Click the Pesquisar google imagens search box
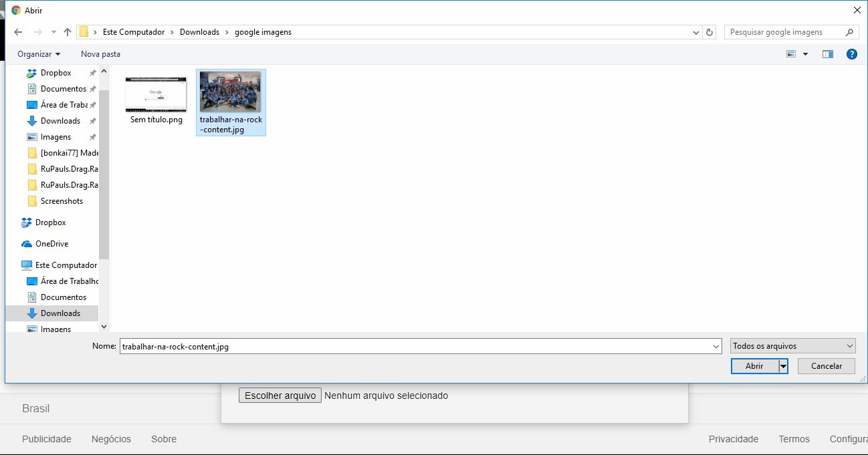This screenshot has height=455, width=868. pos(784,32)
